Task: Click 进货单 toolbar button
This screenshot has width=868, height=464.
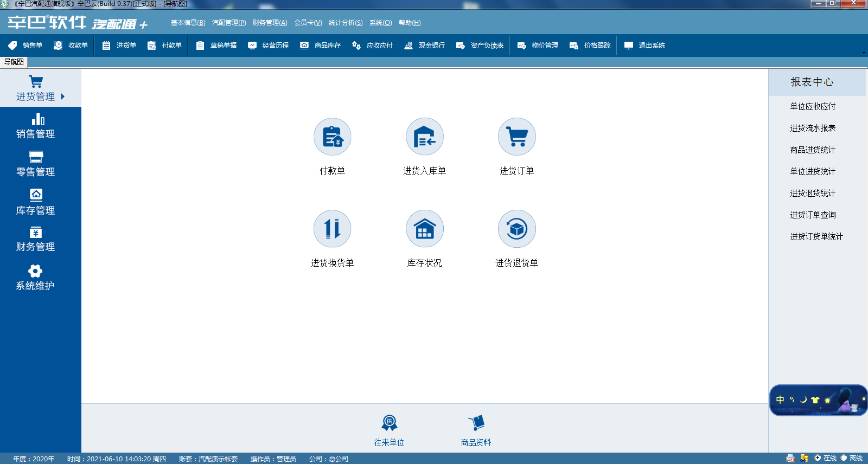Action: click(119, 46)
